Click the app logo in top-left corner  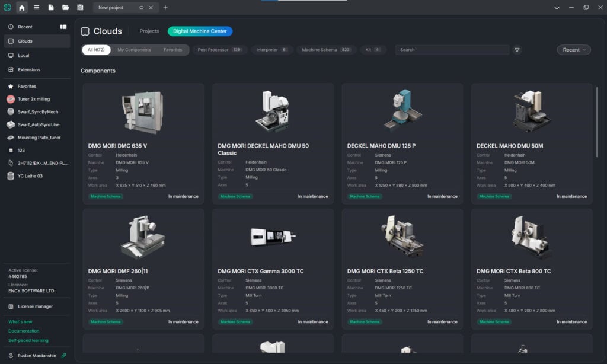7,7
